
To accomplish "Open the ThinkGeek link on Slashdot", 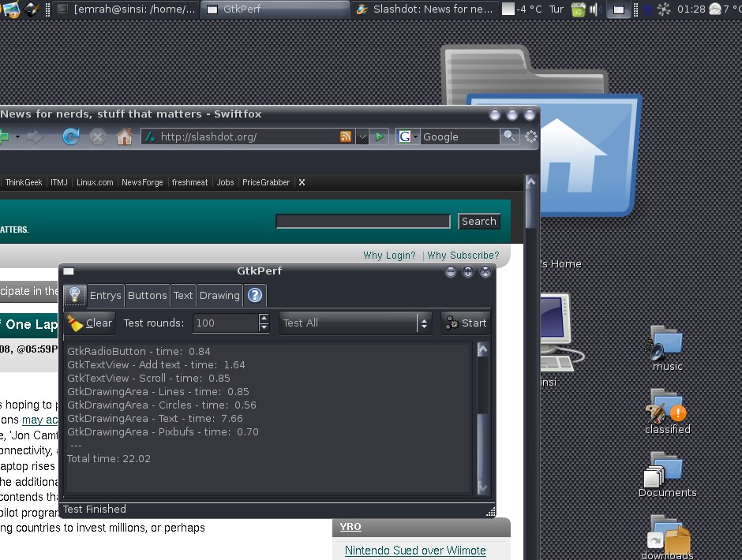I will [x=24, y=182].
